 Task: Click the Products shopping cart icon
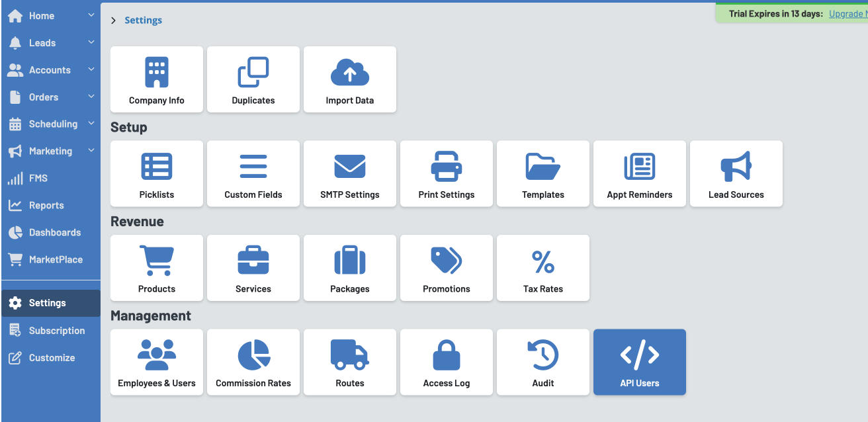click(157, 261)
